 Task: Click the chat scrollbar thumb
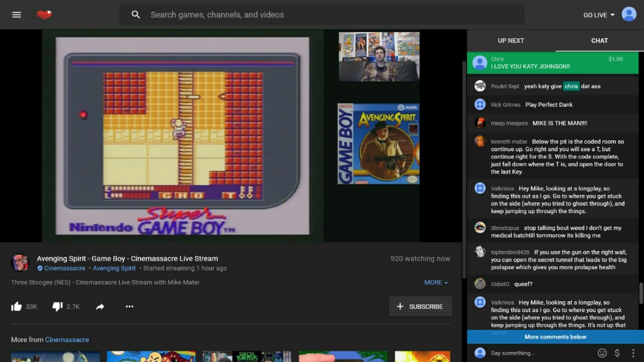640,293
